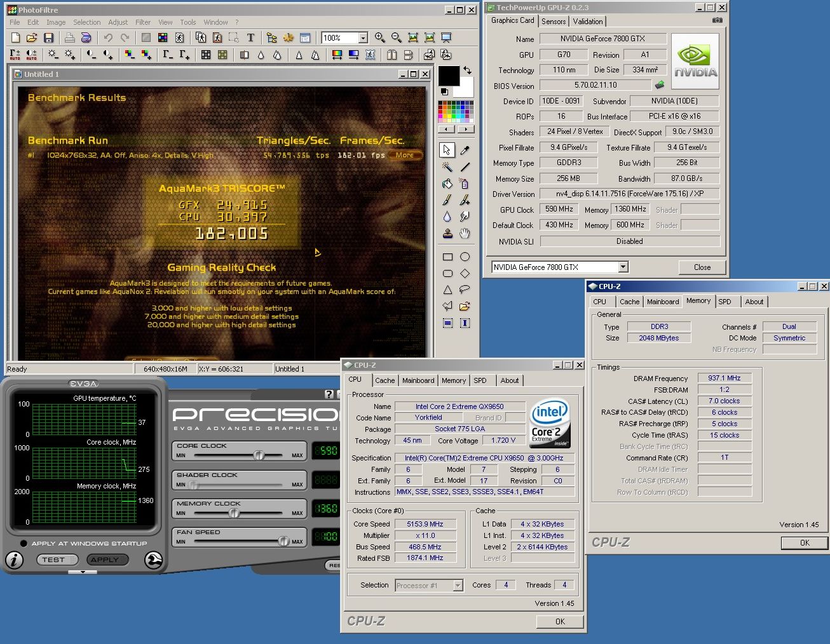Click the Auto levels icon
830x644 pixels.
(x=15, y=55)
